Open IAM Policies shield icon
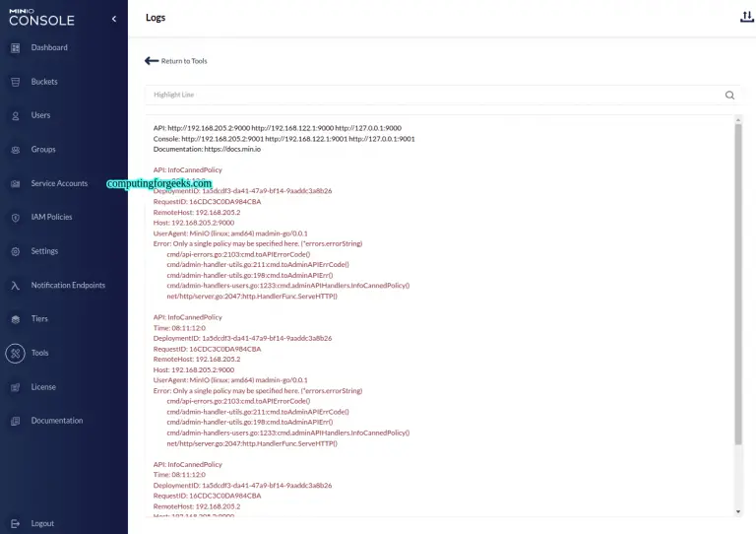756x534 pixels. [x=16, y=218]
